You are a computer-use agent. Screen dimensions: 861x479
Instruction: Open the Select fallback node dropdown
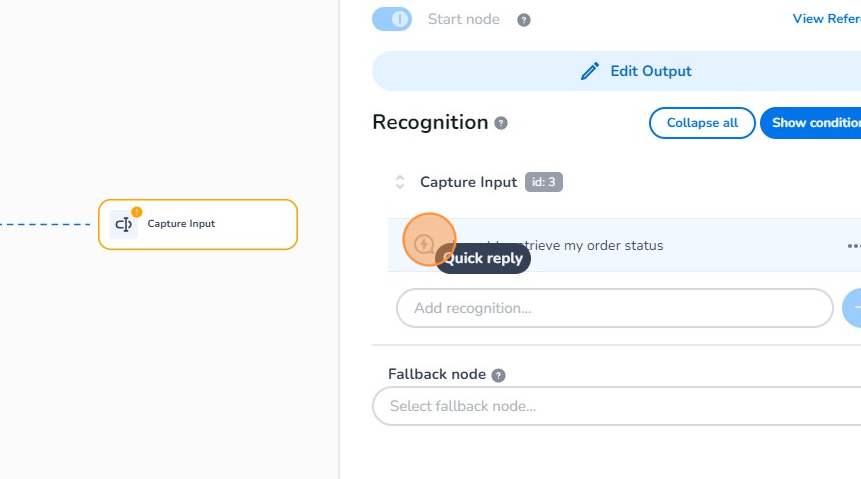[616, 406]
